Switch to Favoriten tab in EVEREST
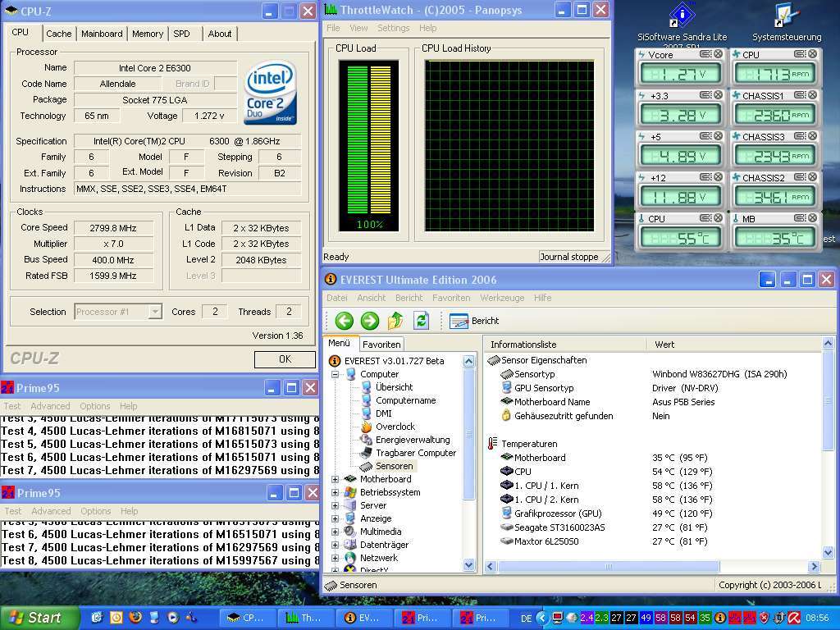 coord(381,345)
